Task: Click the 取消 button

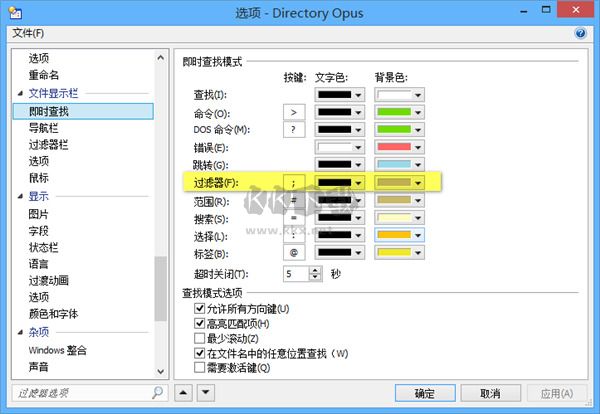Action: tap(490, 393)
